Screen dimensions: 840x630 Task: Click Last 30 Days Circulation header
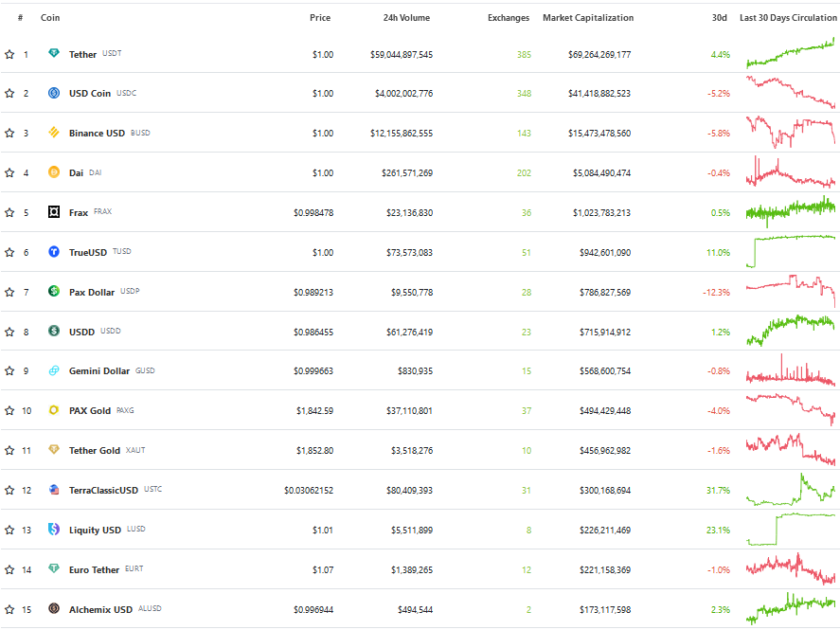click(x=788, y=18)
